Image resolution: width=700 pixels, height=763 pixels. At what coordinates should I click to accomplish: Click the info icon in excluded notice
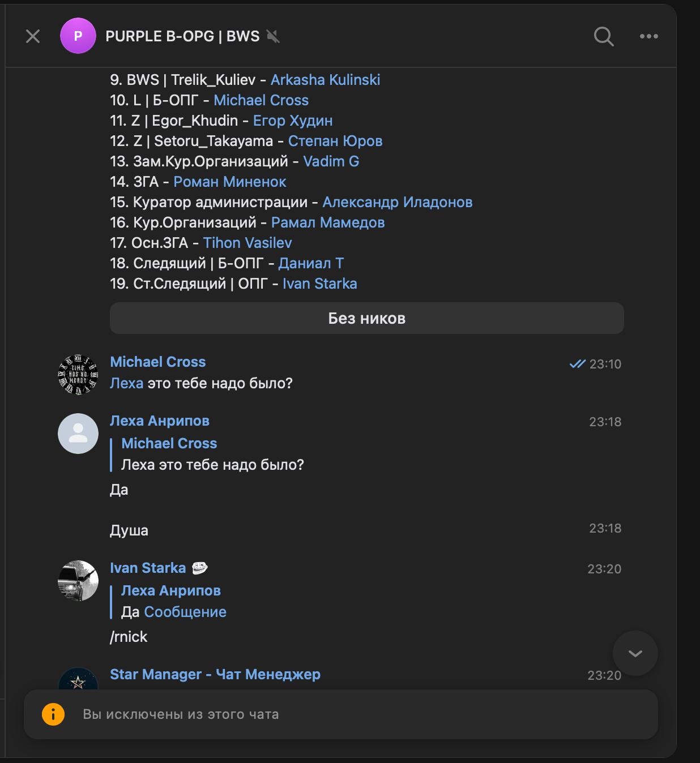pos(53,714)
